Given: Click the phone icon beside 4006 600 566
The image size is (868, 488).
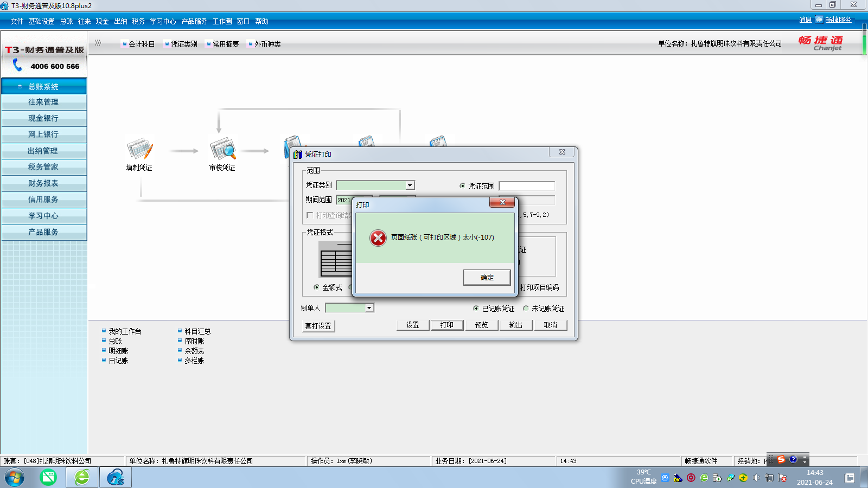Looking at the screenshot, I should pos(17,66).
